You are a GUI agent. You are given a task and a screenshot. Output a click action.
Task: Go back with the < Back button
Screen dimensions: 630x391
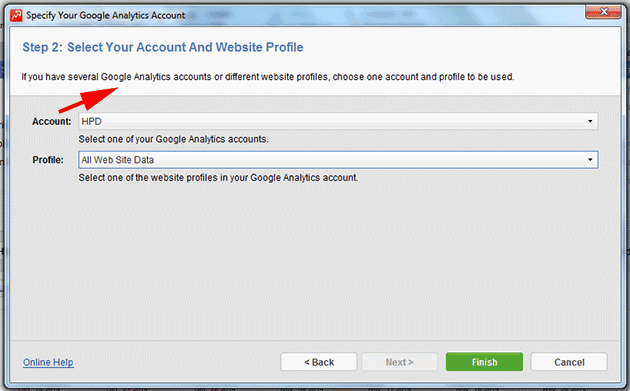[x=319, y=362]
